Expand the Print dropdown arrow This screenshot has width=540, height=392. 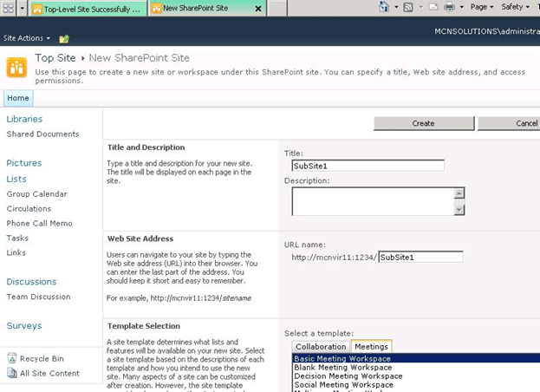coord(461,7)
